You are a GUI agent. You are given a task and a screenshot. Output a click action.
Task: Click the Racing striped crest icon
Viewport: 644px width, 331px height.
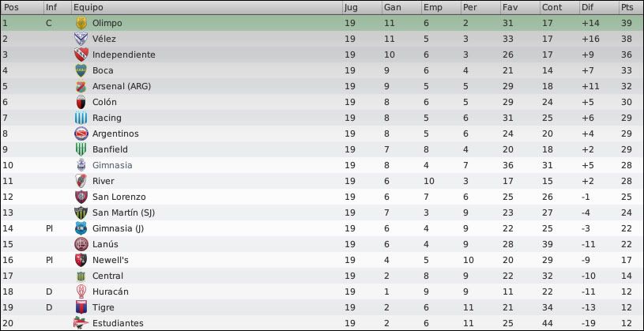coord(81,118)
